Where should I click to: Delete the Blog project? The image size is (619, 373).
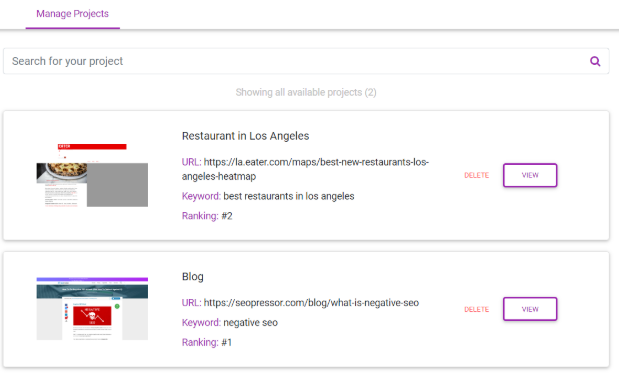pos(476,309)
